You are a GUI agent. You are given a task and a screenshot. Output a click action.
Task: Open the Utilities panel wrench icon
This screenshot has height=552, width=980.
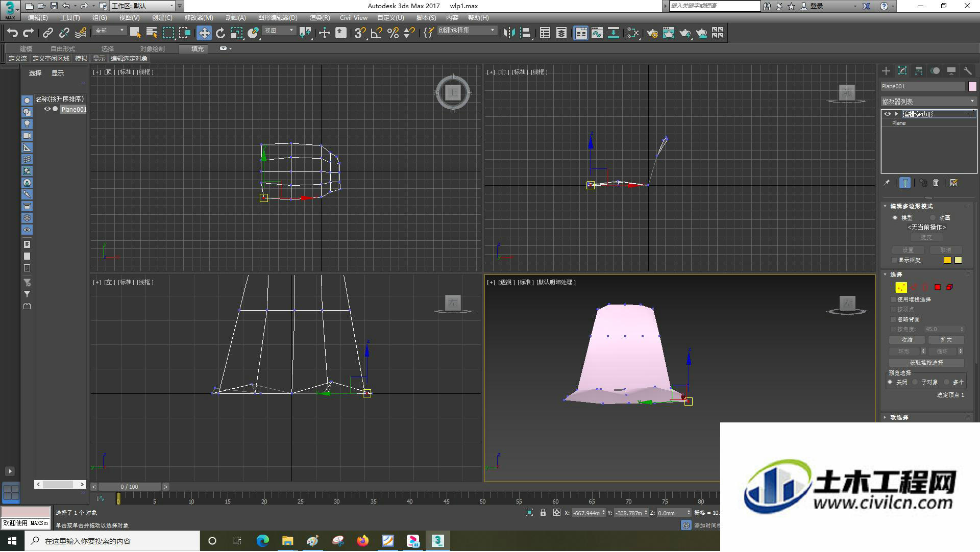[968, 71]
